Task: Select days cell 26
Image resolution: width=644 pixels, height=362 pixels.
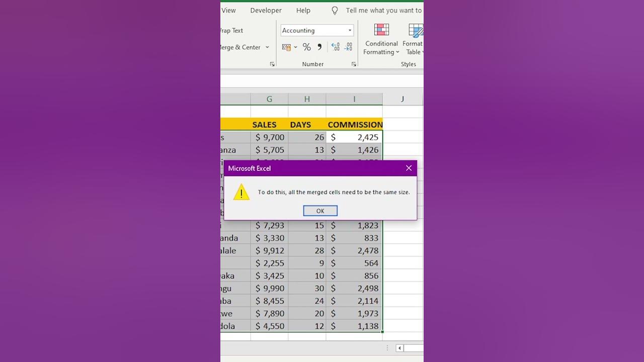Action: pos(307,137)
